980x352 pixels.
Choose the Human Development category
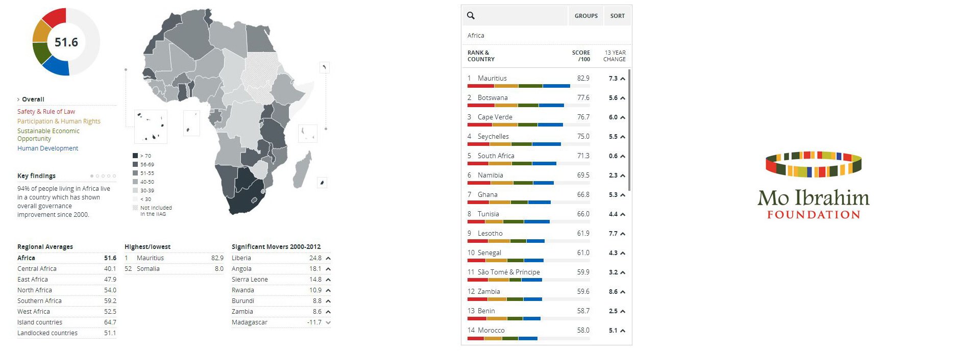[47, 148]
